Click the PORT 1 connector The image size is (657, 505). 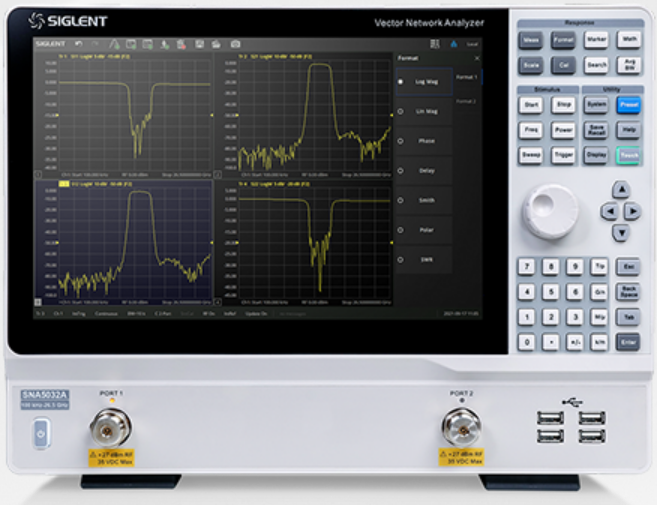pyautogui.click(x=111, y=428)
